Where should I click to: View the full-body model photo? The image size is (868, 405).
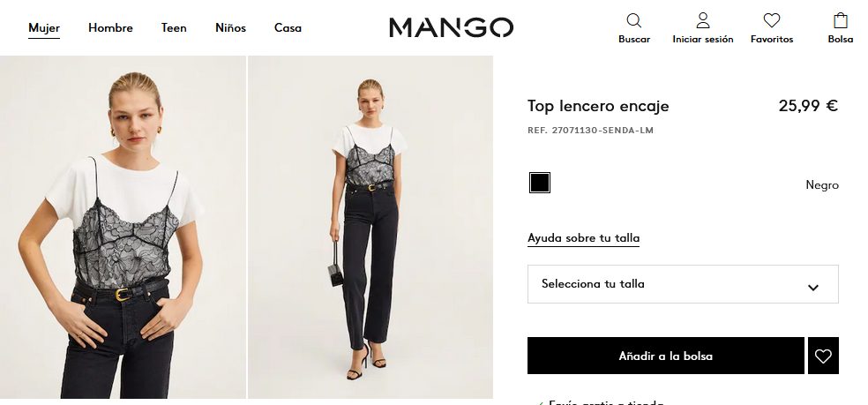pos(370,227)
